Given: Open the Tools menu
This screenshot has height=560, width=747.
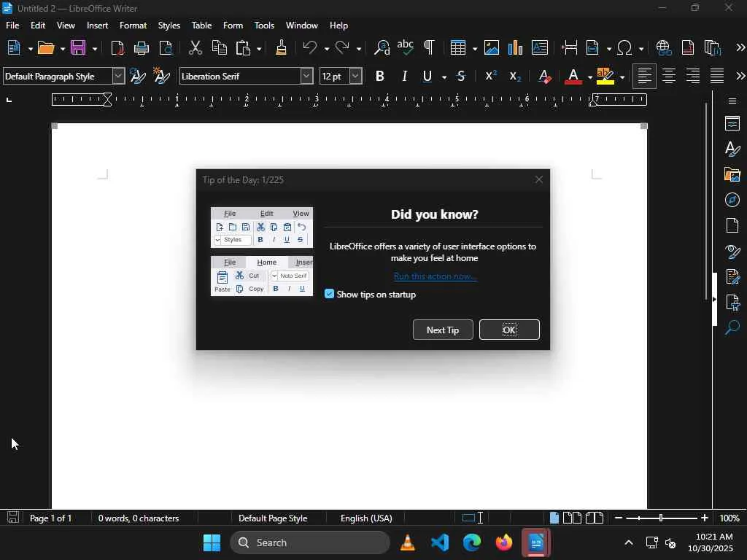Looking at the screenshot, I should (x=264, y=26).
